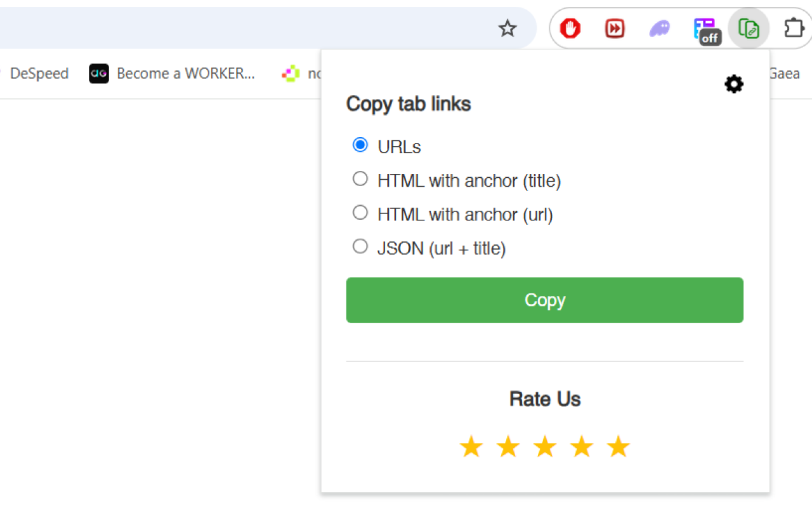Choose HTML with anchor (url) format
Screen dimensions: 812x508
pyautogui.click(x=360, y=213)
